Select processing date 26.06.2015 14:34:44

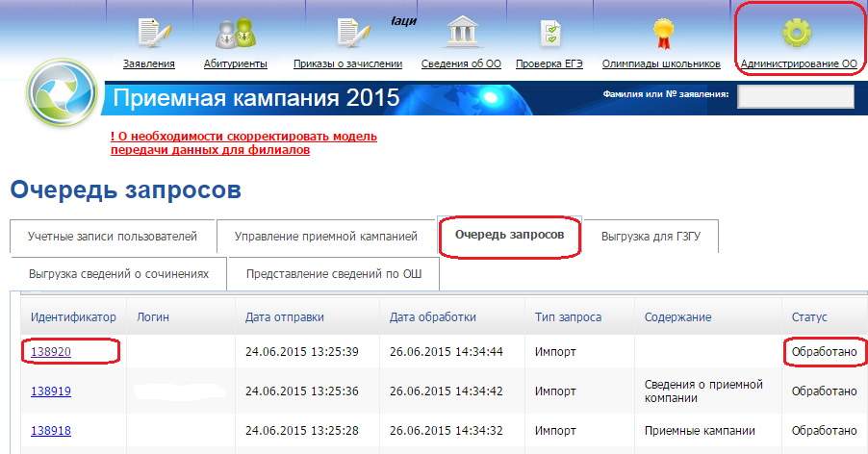(447, 352)
